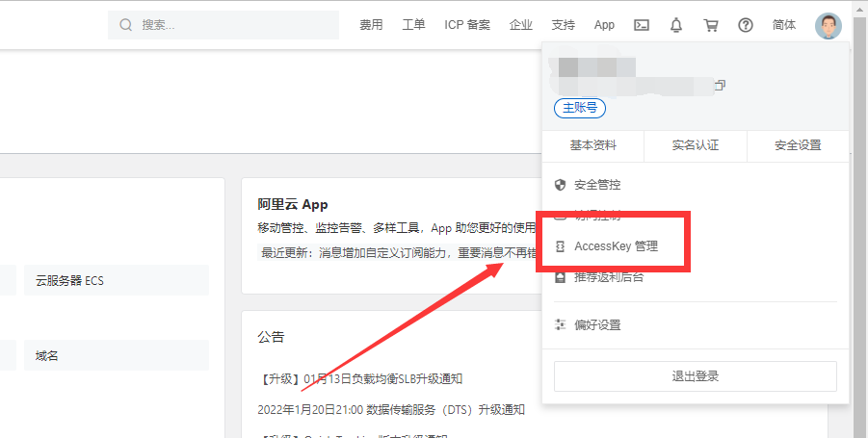
Task: Switch language via 简体
Action: pos(784,25)
